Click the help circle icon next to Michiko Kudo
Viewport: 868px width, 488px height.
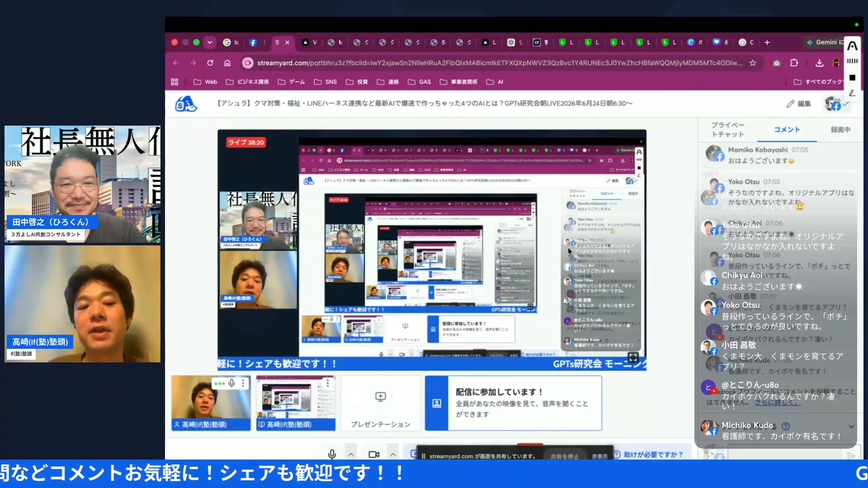(x=786, y=426)
